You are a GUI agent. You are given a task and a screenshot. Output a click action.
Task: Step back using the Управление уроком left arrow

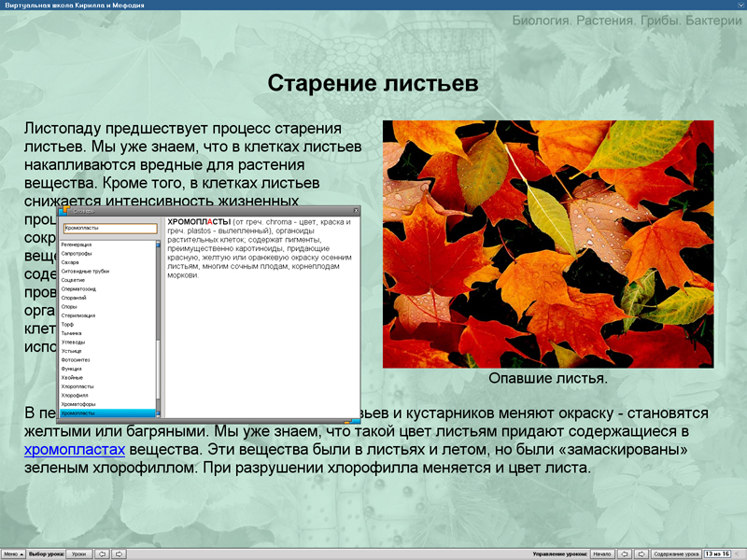624,553
